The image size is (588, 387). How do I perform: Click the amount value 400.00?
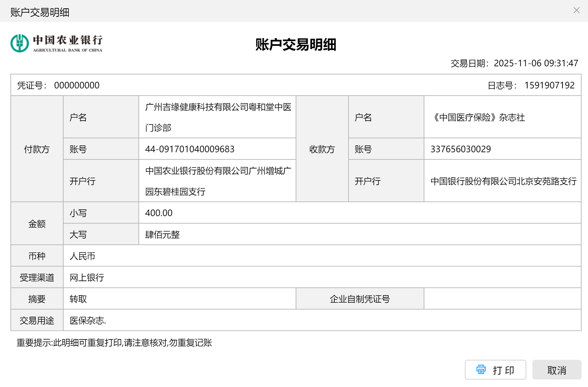(159, 213)
